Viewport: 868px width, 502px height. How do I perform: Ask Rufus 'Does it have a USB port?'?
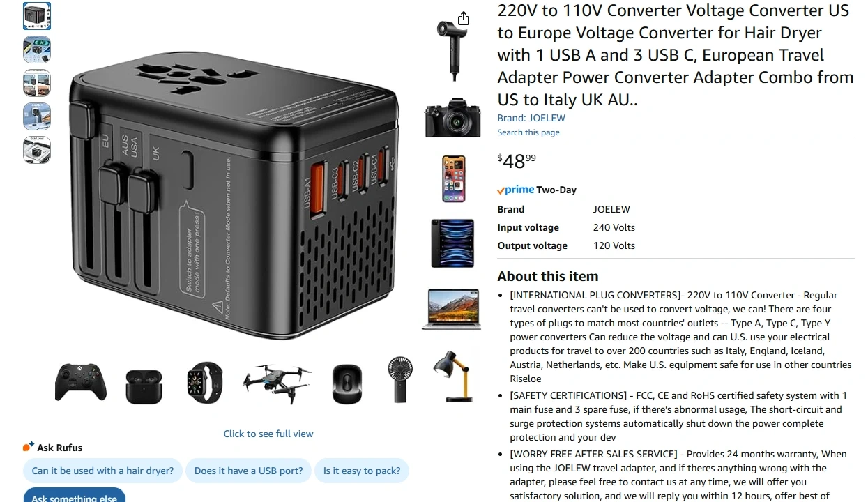coord(249,471)
